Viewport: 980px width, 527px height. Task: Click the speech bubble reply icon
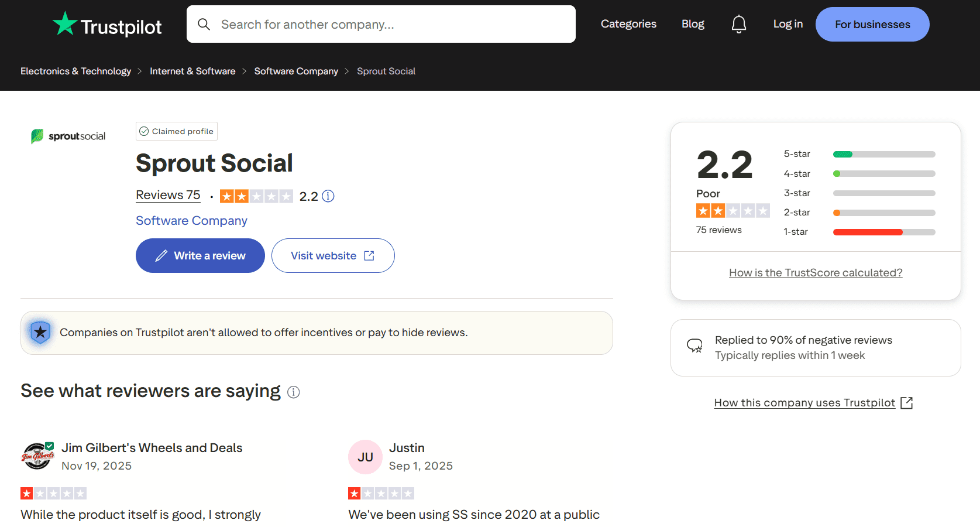pyautogui.click(x=694, y=345)
